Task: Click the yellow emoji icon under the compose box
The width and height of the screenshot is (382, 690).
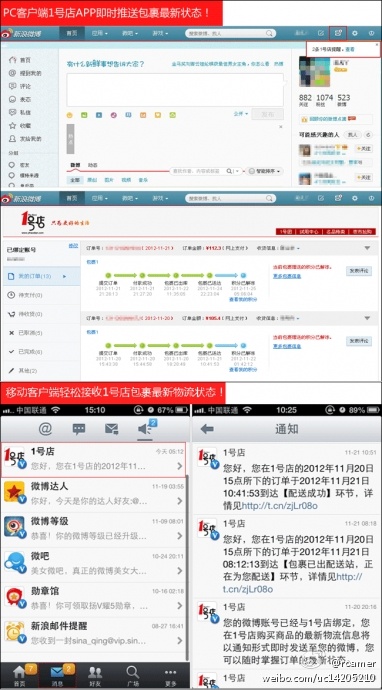Action: (70, 115)
